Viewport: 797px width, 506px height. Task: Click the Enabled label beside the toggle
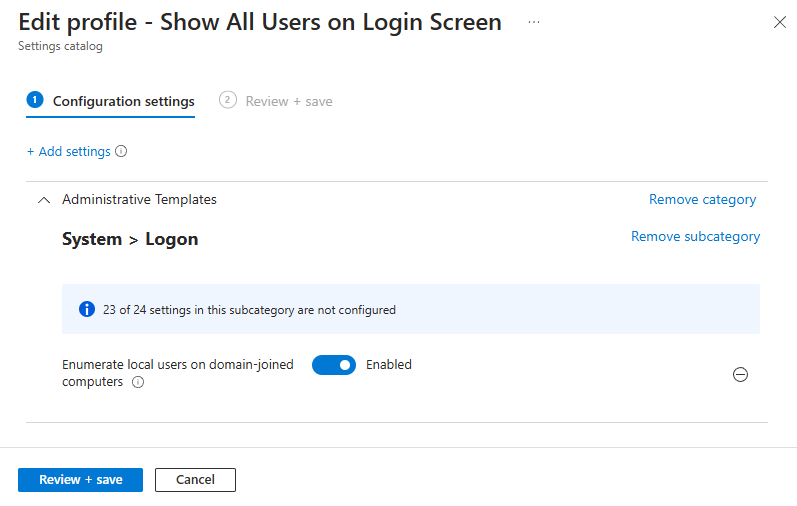(x=388, y=365)
